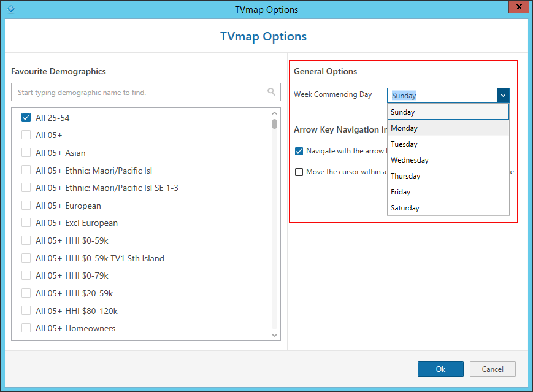Check the All 05+ demographic

tap(26, 135)
